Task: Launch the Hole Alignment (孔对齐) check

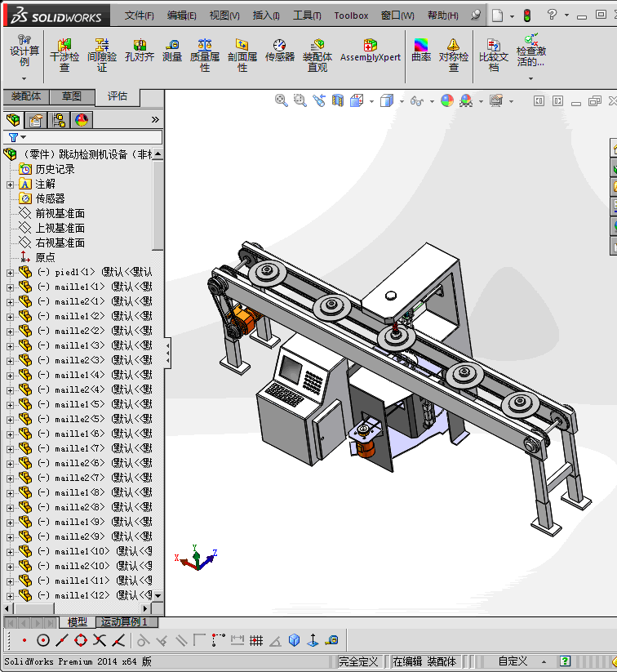Action: tap(140, 51)
